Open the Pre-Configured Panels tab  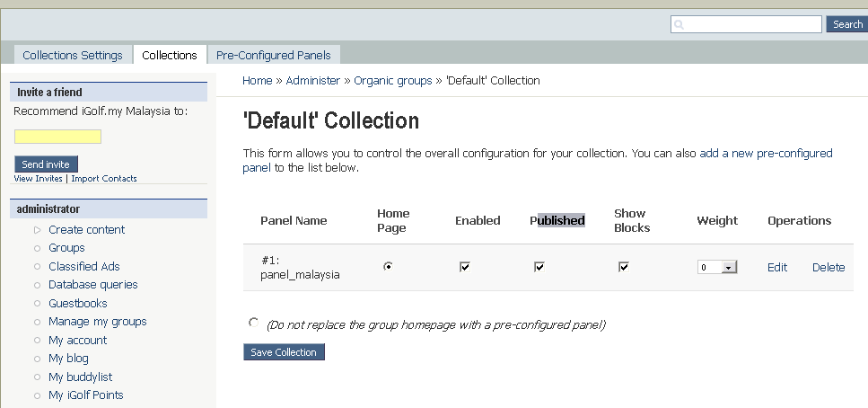click(x=273, y=55)
